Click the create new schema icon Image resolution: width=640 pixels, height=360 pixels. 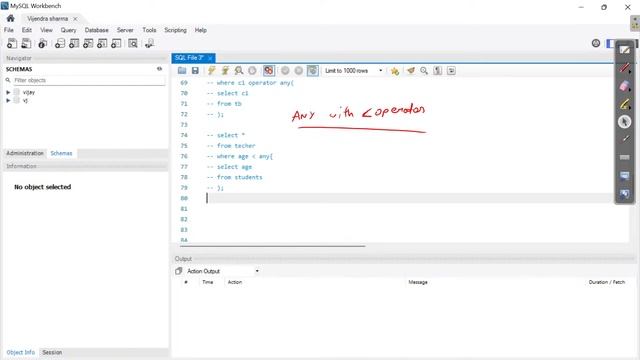(60, 43)
